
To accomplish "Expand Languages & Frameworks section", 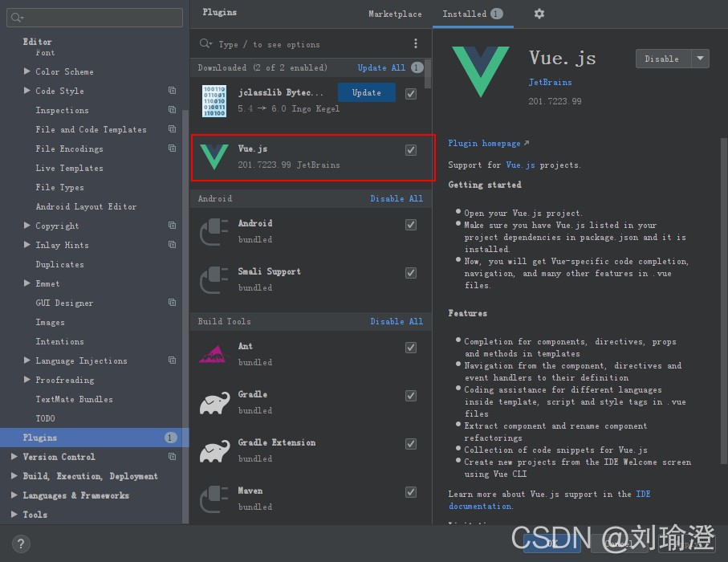I will coord(14,495).
